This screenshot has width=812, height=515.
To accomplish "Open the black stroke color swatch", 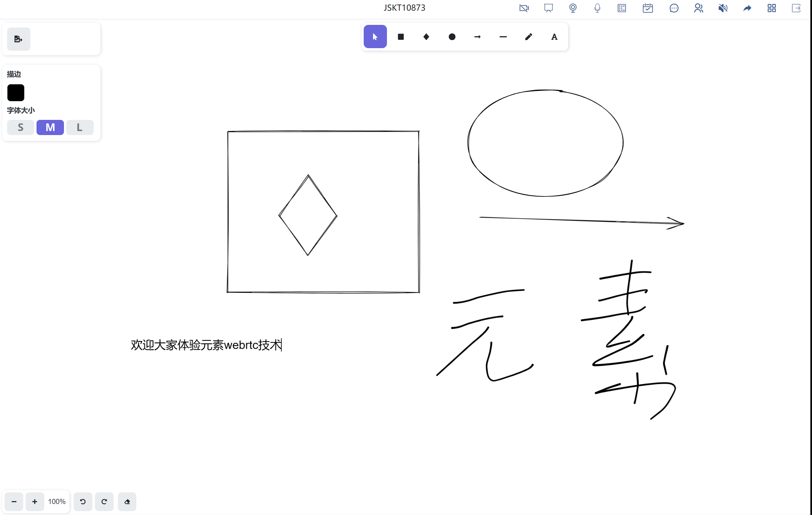I will (x=16, y=93).
